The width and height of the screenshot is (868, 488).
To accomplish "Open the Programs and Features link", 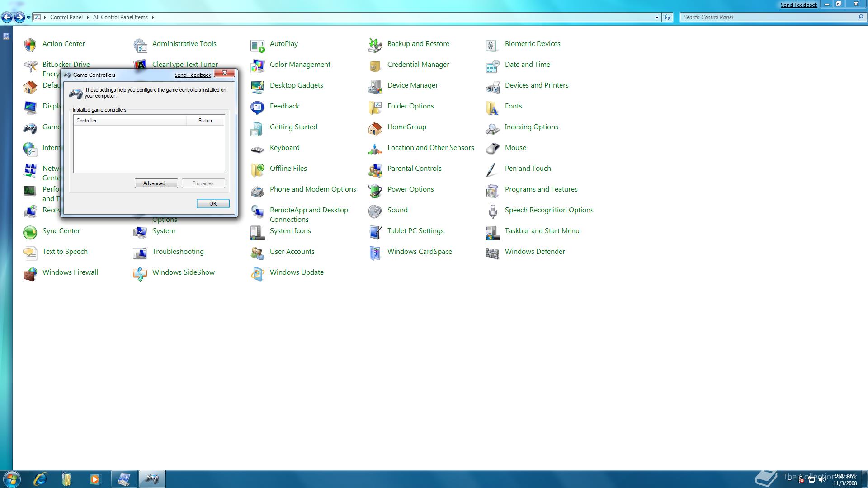I will (541, 189).
